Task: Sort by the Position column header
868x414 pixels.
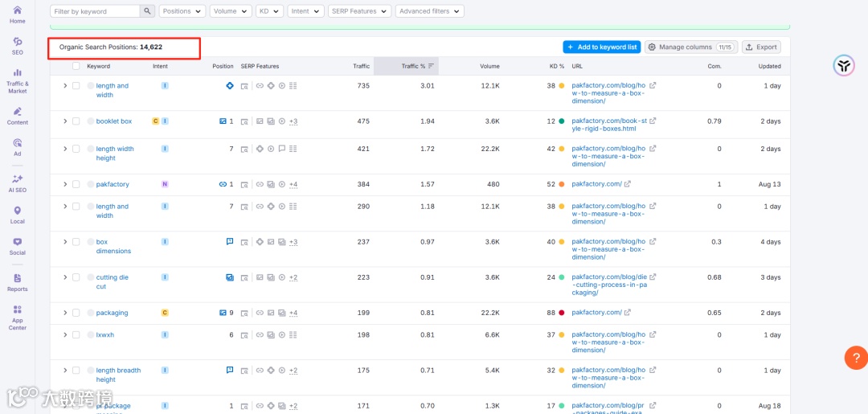Action: pyautogui.click(x=223, y=67)
